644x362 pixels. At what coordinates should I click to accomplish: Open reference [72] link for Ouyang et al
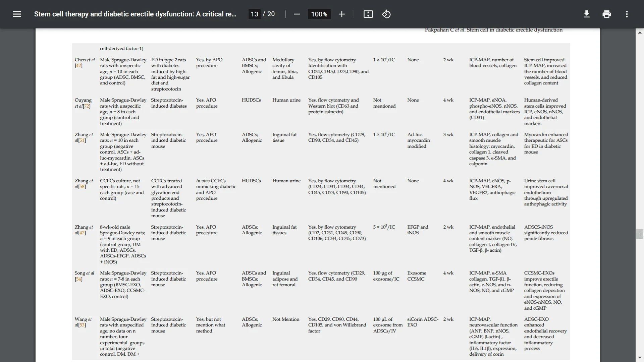[87, 106]
